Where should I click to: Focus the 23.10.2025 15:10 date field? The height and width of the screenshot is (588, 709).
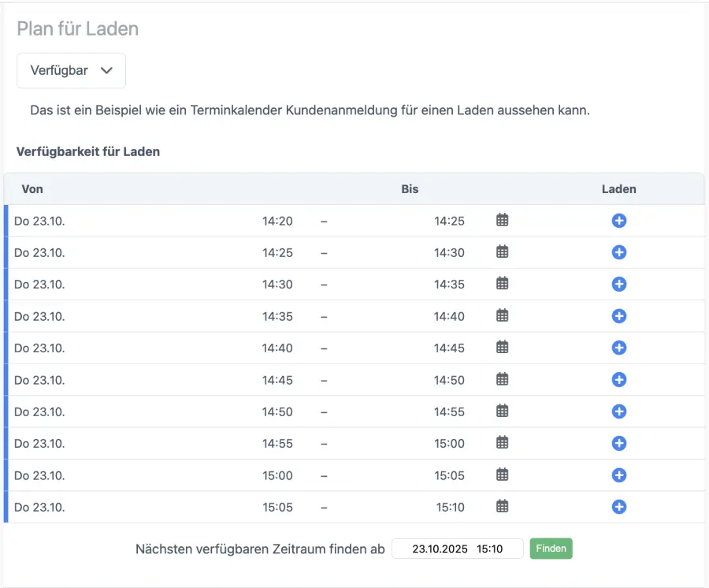[457, 549]
